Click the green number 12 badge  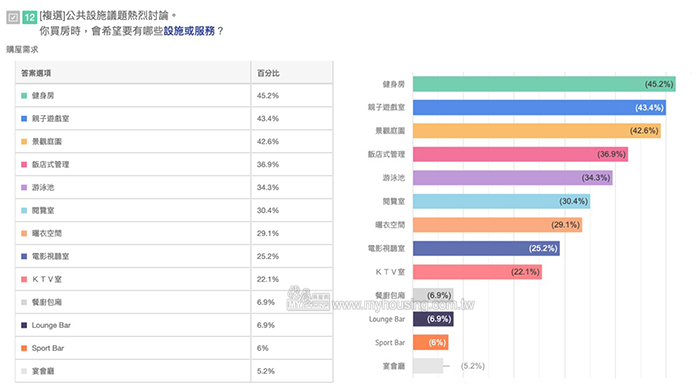[29, 17]
